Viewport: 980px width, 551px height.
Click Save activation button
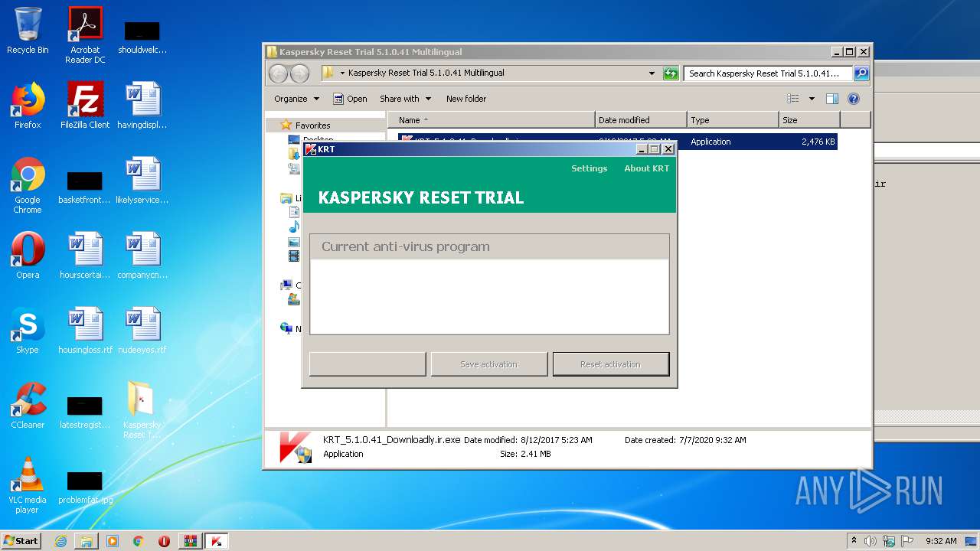[x=488, y=364]
